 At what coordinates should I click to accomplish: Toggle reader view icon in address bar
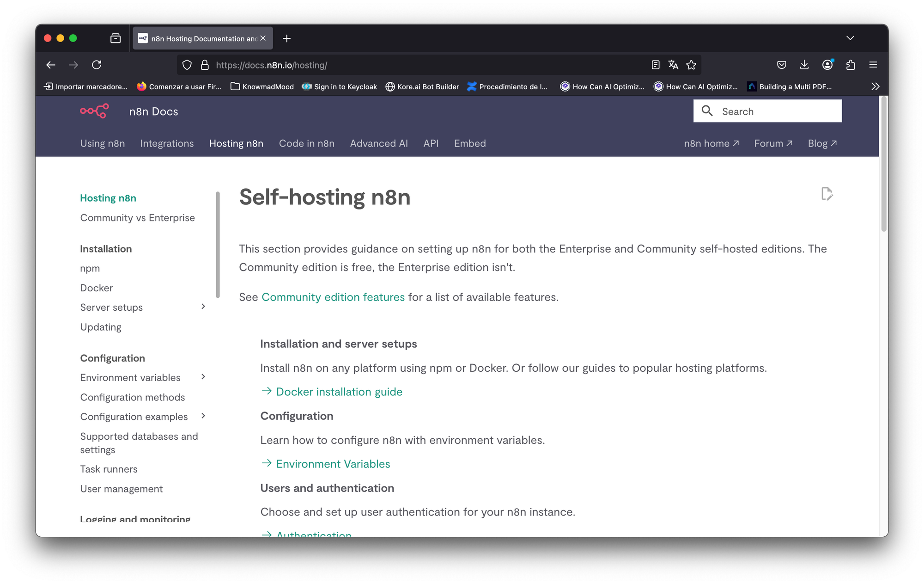point(655,65)
